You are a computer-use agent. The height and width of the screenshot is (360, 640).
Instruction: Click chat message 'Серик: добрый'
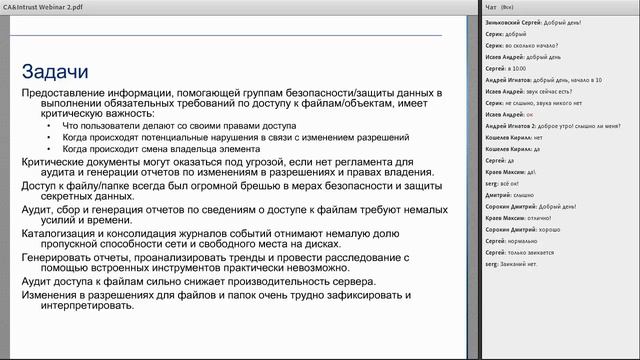[506, 34]
